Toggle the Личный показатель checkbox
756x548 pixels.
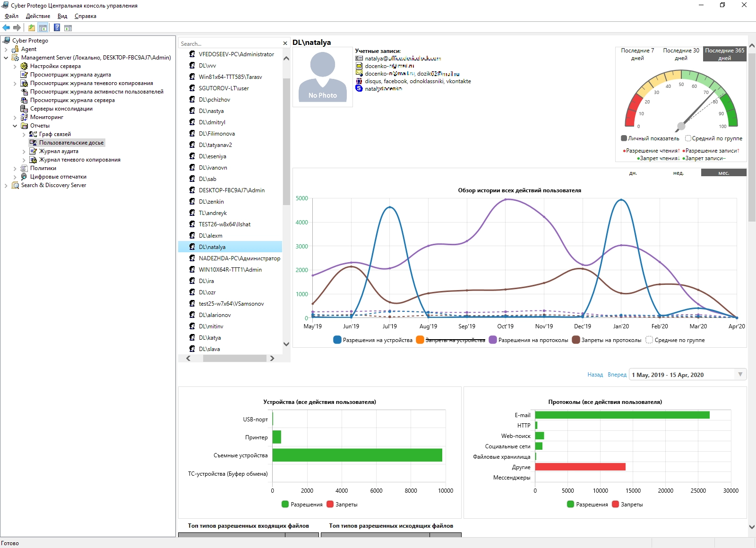624,138
